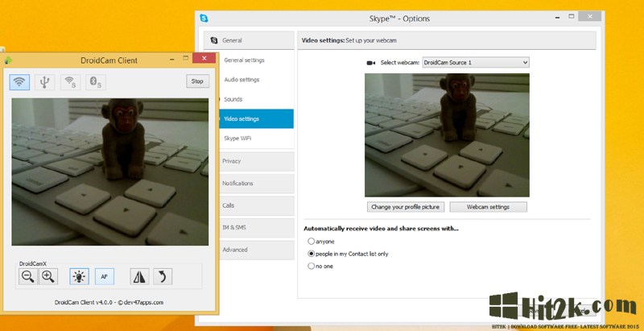Zoom out the DroidCamX camera

pos(28,277)
